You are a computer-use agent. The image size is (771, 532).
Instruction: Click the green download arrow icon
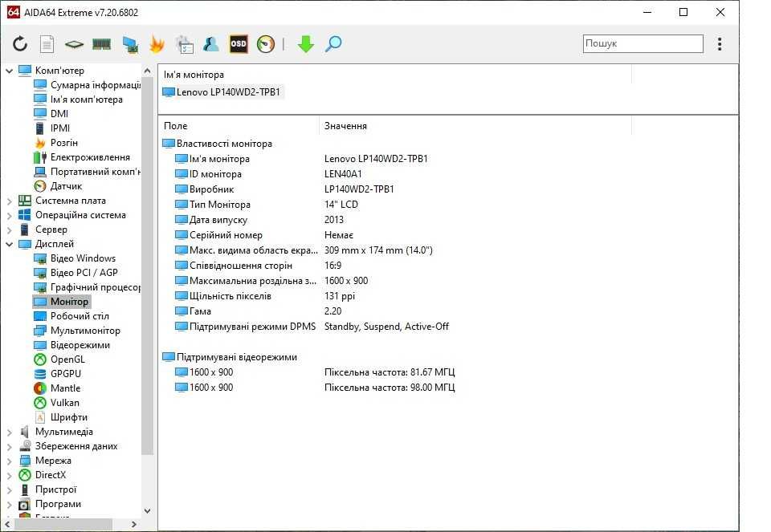[x=306, y=44]
